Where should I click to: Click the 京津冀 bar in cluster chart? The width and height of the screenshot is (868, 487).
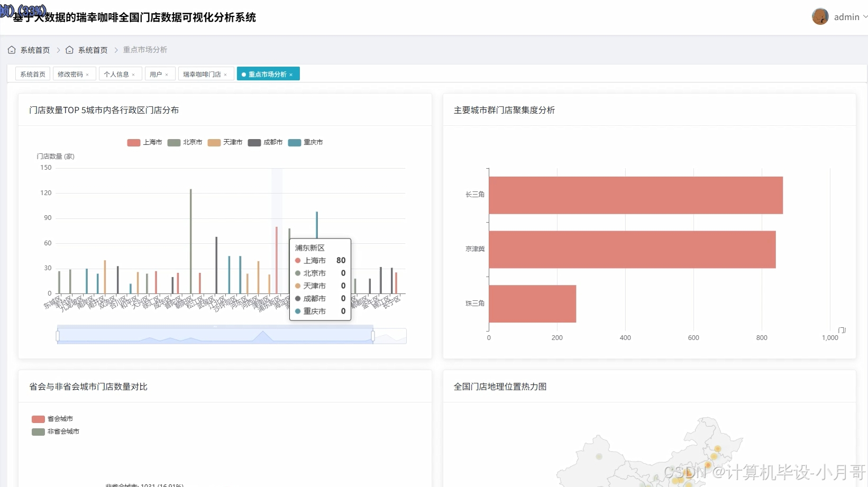[632, 250]
